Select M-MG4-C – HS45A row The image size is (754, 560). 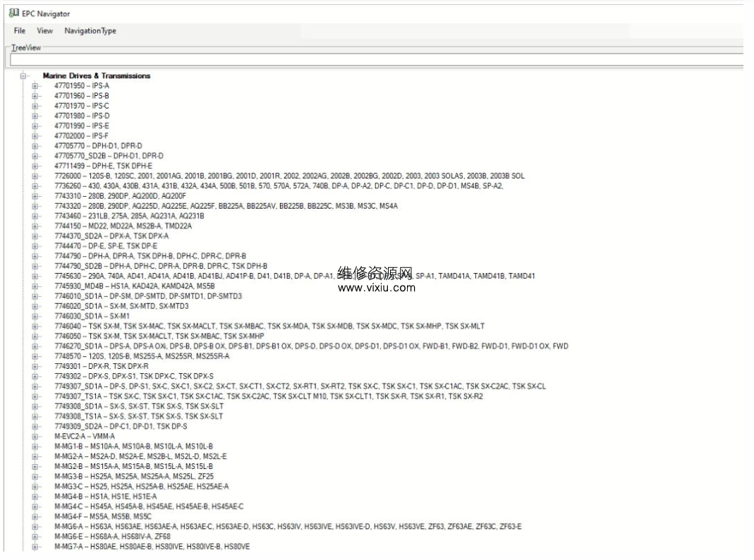point(149,506)
